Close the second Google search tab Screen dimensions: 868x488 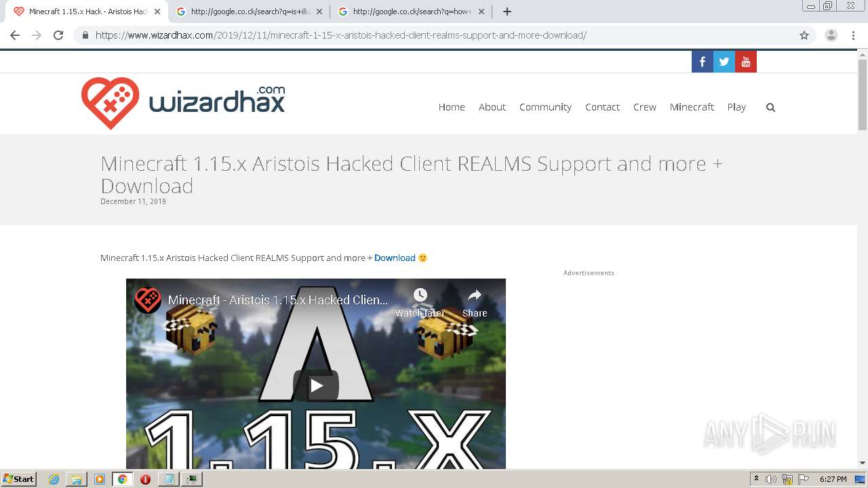(x=319, y=12)
